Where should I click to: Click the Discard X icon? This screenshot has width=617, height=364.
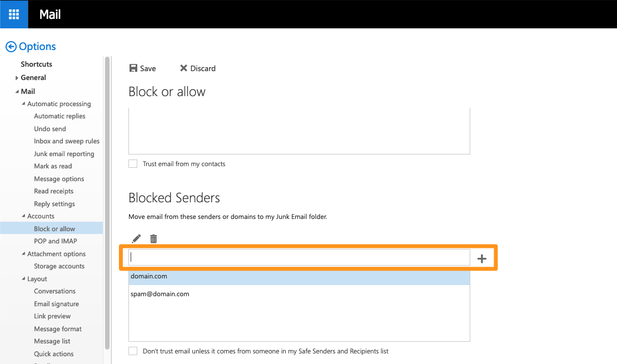[x=183, y=68]
